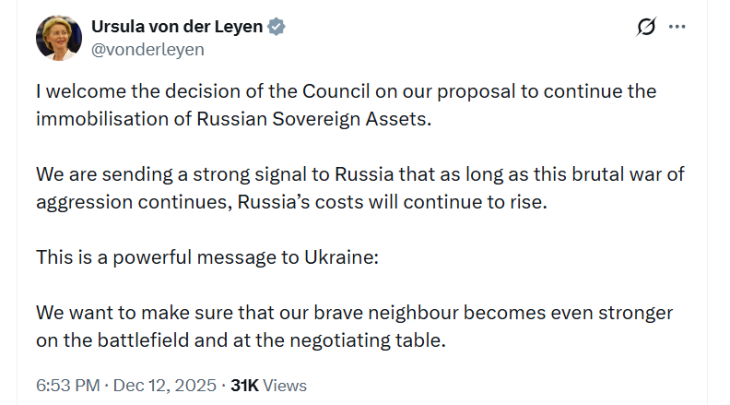
Task: Click the blue verified badge
Action: (x=276, y=27)
